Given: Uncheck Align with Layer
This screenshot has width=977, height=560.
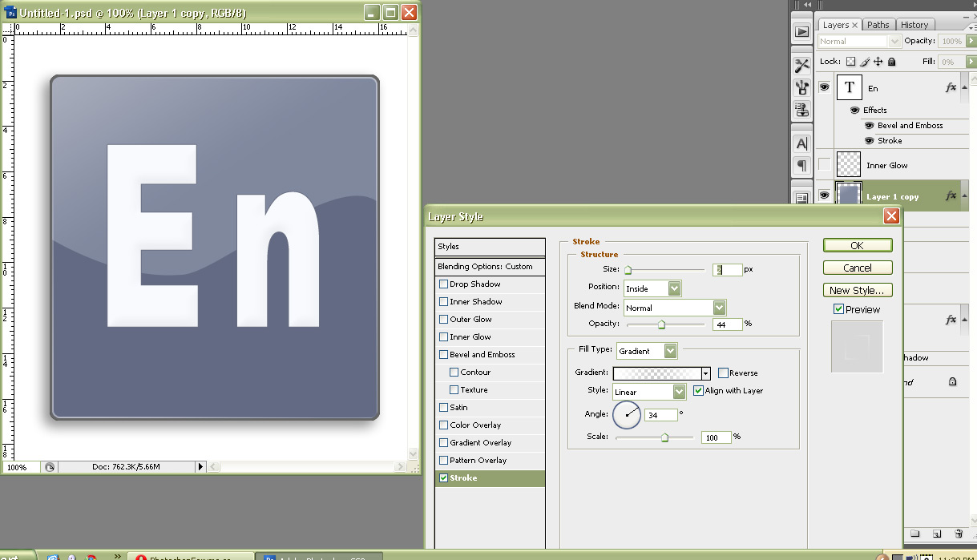Looking at the screenshot, I should pyautogui.click(x=698, y=390).
